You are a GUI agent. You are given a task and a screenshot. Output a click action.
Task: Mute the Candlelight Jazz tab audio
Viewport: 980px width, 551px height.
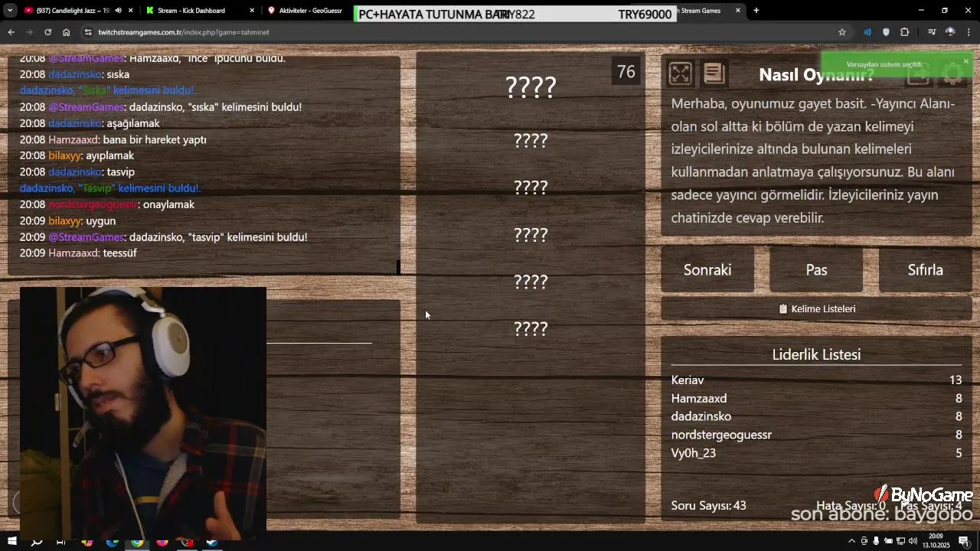pos(118,11)
